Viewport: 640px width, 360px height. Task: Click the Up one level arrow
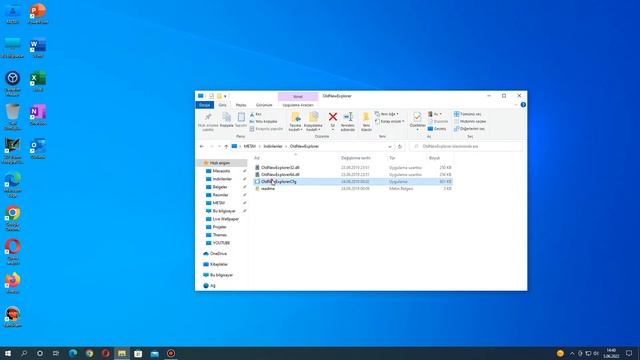click(226, 146)
